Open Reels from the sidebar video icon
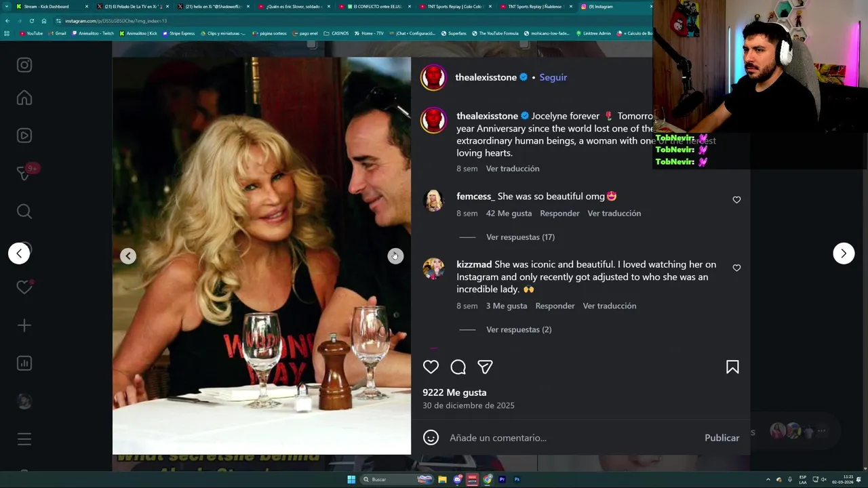This screenshot has width=868, height=488. (x=24, y=136)
